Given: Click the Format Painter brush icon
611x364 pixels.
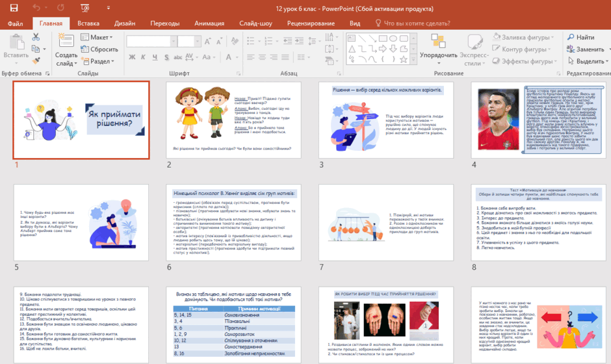Looking at the screenshot, I should [x=36, y=61].
